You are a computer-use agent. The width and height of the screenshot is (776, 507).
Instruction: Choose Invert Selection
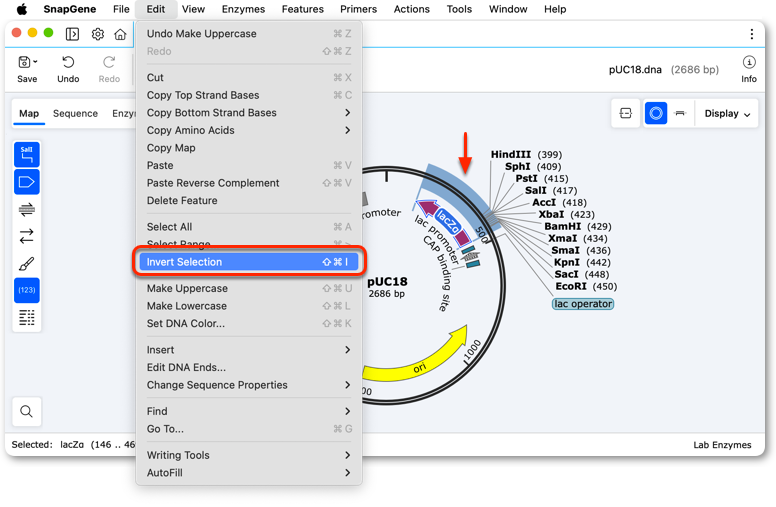(x=249, y=262)
